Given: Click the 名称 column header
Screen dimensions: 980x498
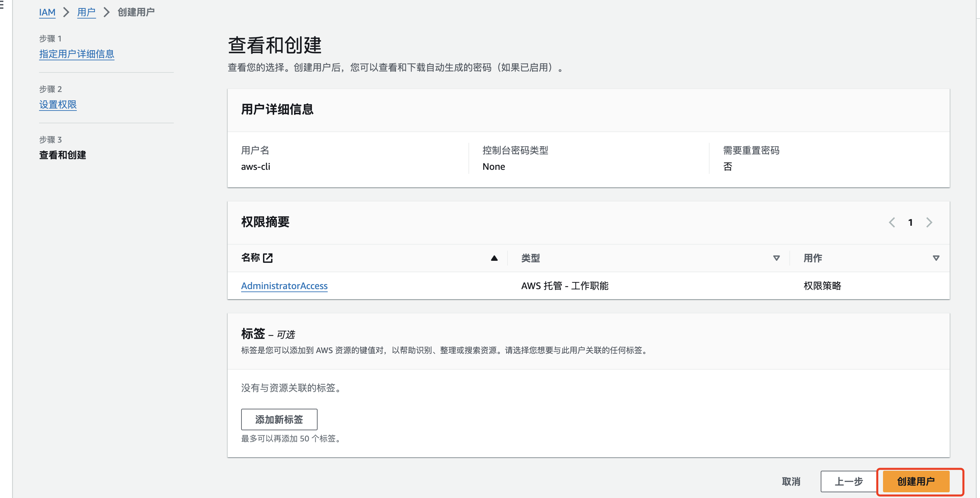Looking at the screenshot, I should pos(250,258).
